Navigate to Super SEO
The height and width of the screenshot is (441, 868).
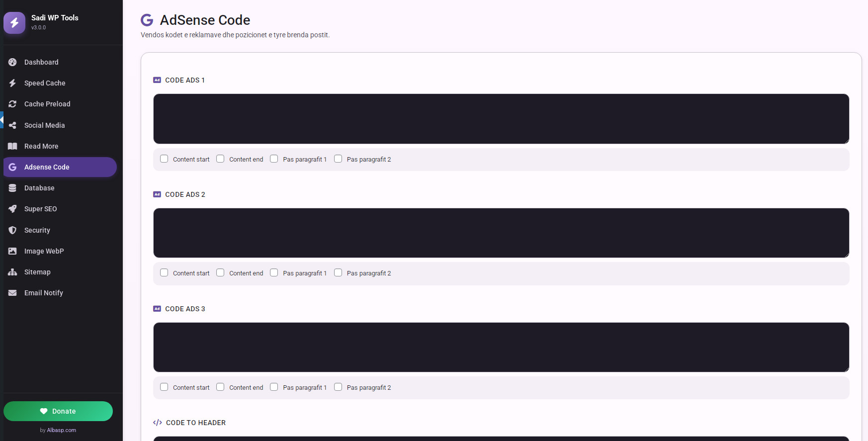pos(60,209)
